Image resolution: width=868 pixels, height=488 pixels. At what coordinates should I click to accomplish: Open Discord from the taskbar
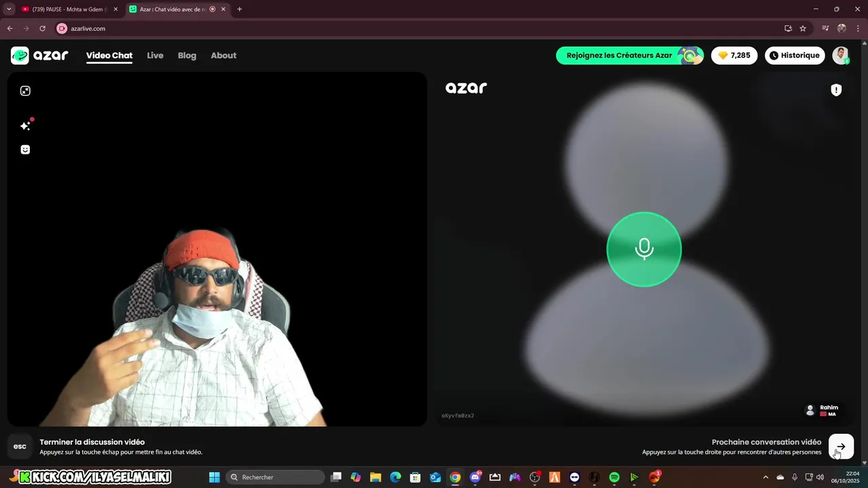475,477
